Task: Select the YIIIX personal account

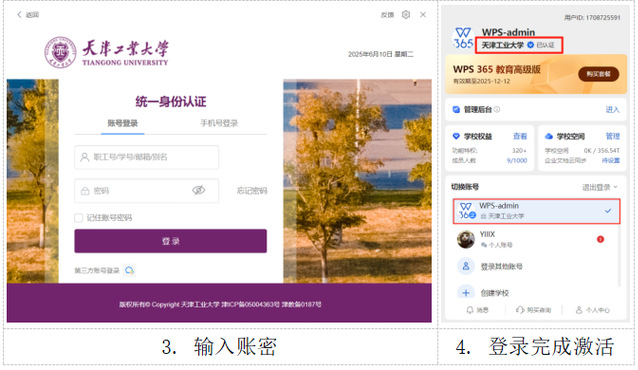Action: (536, 239)
